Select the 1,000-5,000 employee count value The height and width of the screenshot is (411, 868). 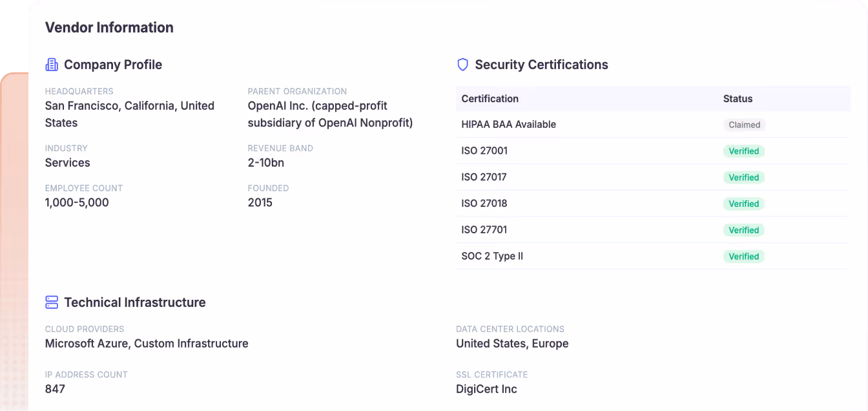coord(77,203)
